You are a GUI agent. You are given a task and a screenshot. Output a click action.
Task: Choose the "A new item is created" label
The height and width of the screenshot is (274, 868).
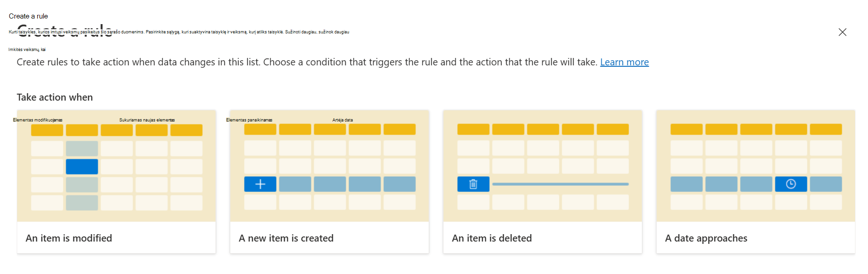click(x=286, y=238)
